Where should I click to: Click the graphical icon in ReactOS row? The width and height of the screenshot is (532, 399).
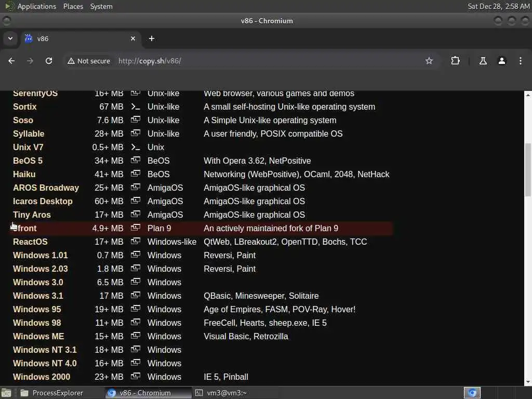coord(136,241)
